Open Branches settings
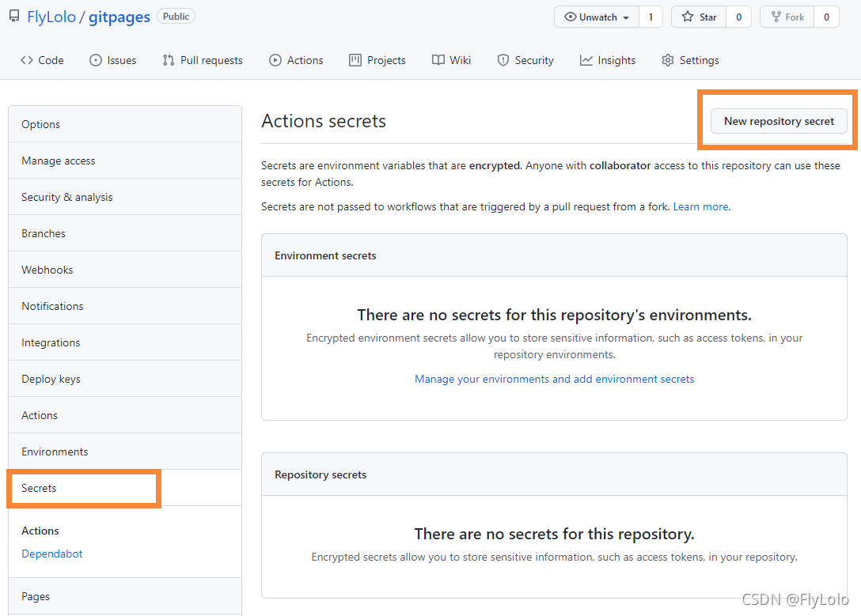Viewport: 861px width, 616px height. click(x=125, y=233)
